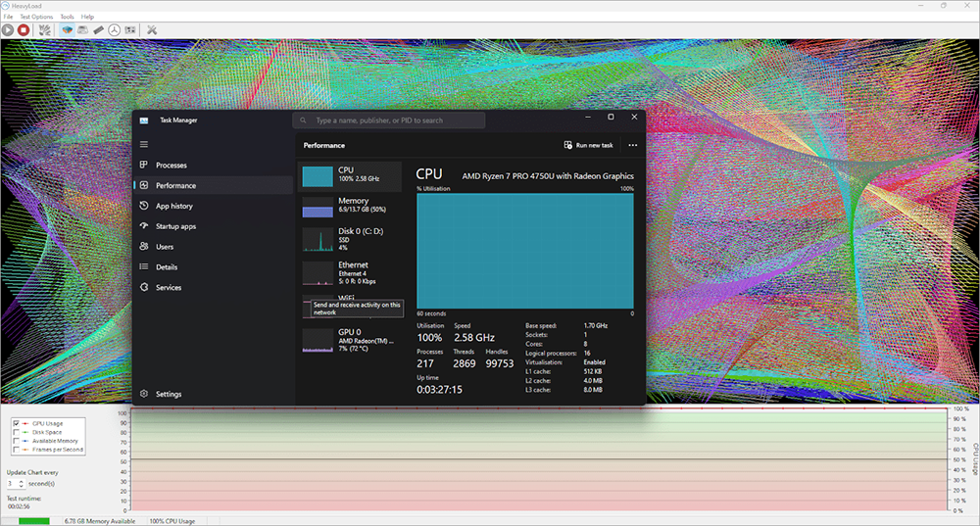
Task: Select Memory resource in performance list
Action: pos(350,207)
